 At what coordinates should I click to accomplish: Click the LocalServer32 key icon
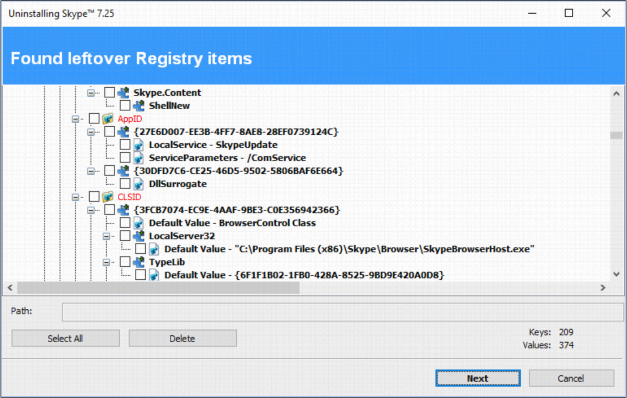point(139,236)
